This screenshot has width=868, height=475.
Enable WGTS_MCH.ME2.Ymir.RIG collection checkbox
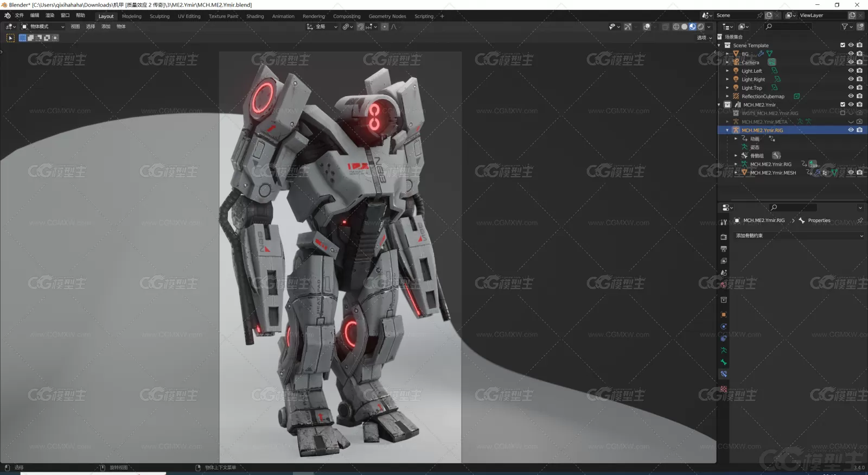click(x=843, y=113)
